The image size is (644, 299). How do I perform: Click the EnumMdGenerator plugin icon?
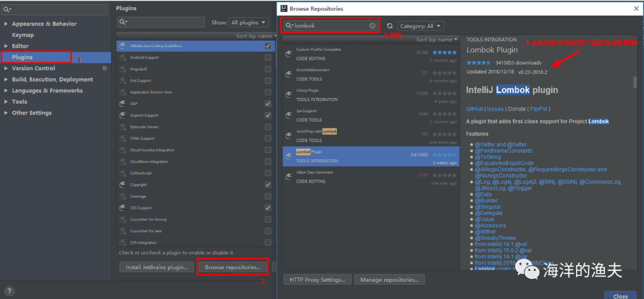click(289, 74)
